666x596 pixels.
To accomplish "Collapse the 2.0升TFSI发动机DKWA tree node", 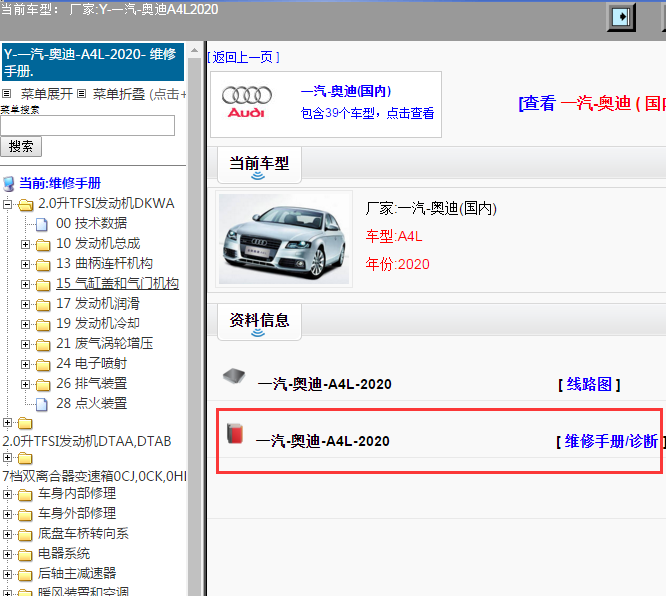I will [7, 204].
